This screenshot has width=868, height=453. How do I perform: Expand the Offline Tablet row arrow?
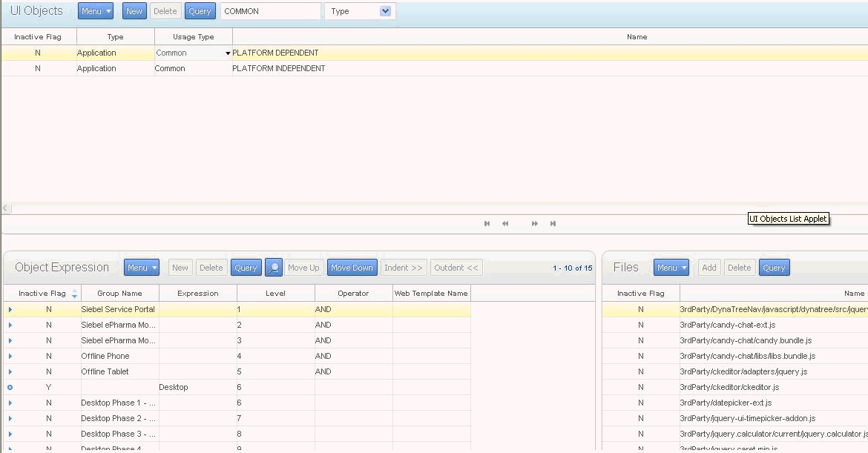click(10, 371)
